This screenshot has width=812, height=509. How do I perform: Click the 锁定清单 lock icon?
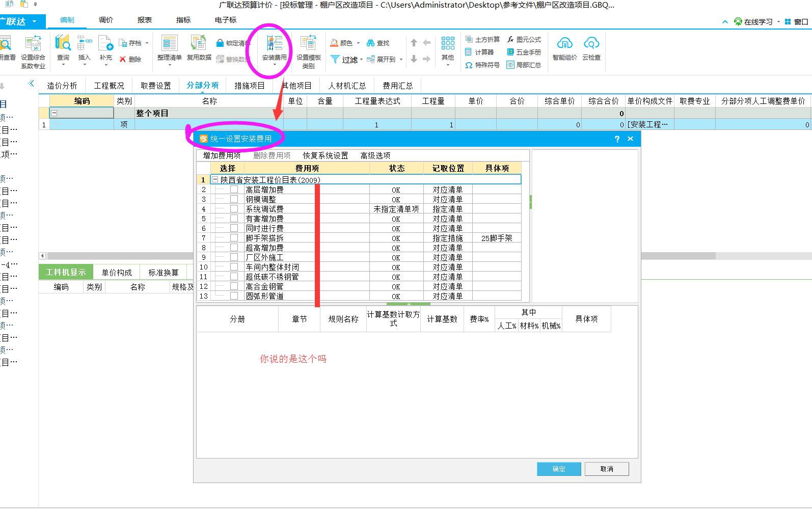(220, 43)
